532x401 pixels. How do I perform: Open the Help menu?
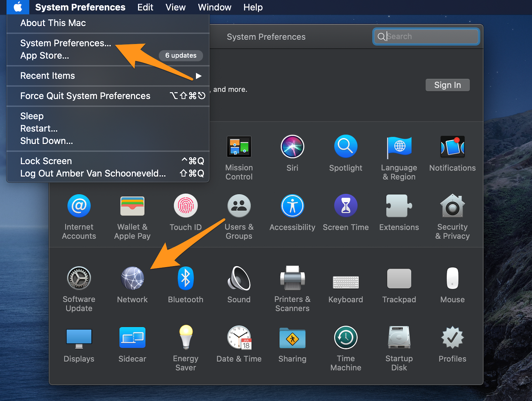(x=253, y=7)
